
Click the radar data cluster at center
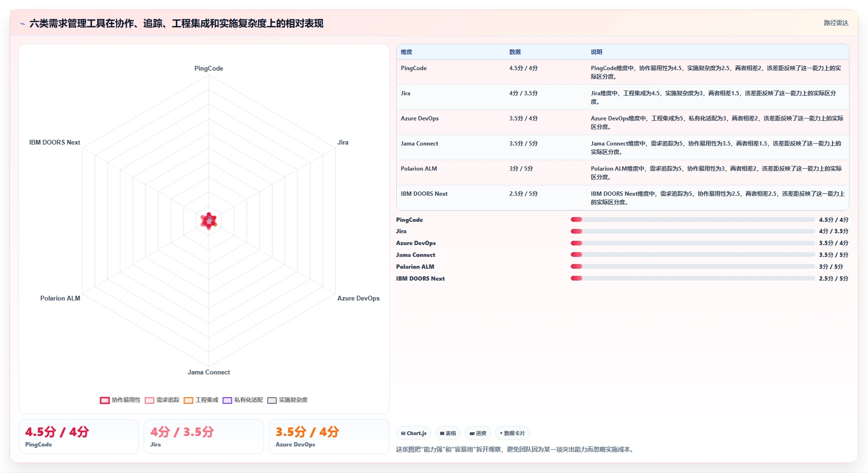pos(209,221)
